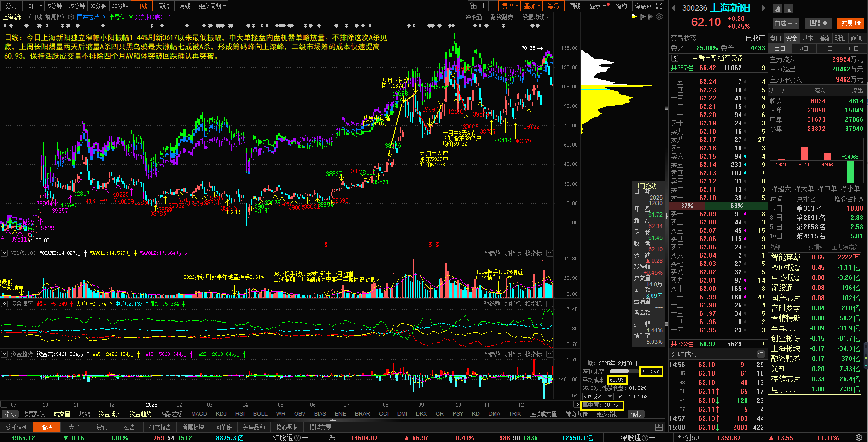The width and height of the screenshot is (868, 442).
Task: Zoom out the chart with the minus icon
Action: pos(493,6)
